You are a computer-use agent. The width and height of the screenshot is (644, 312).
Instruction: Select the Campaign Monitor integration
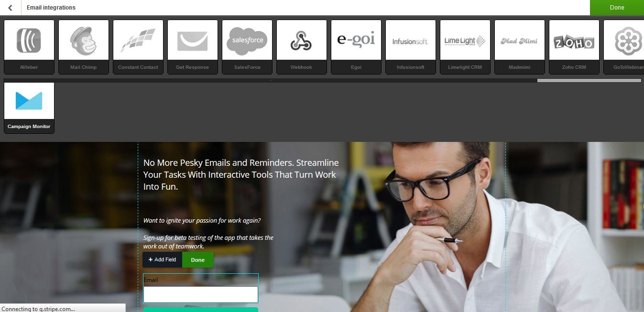pyautogui.click(x=29, y=108)
